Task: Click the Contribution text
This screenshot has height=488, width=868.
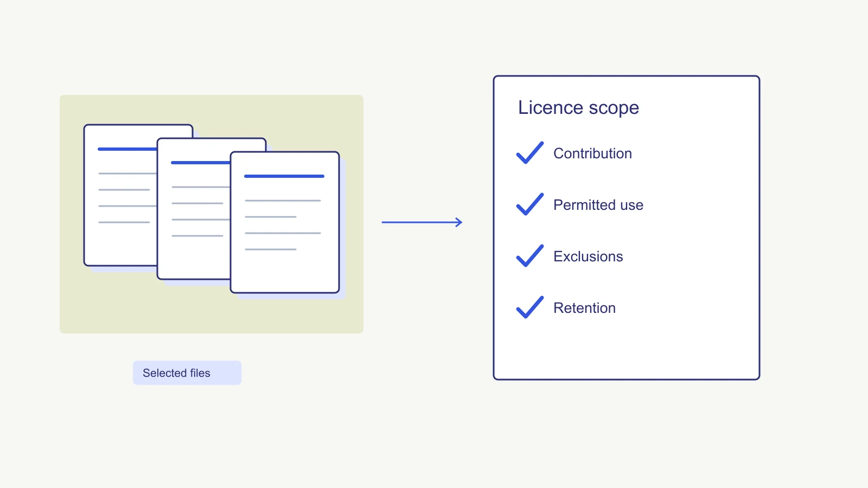Action: pyautogui.click(x=592, y=153)
